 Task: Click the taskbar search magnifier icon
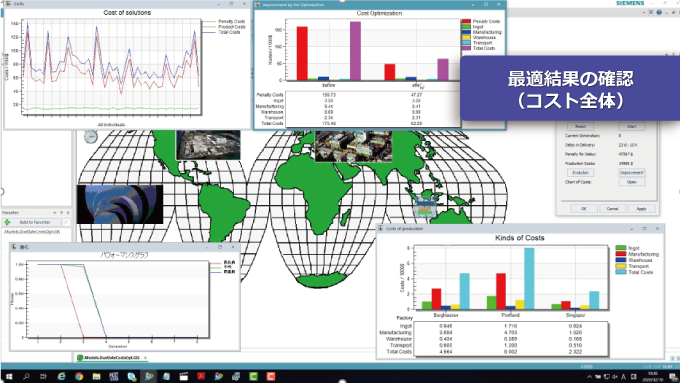pyautogui.click(x=26, y=376)
